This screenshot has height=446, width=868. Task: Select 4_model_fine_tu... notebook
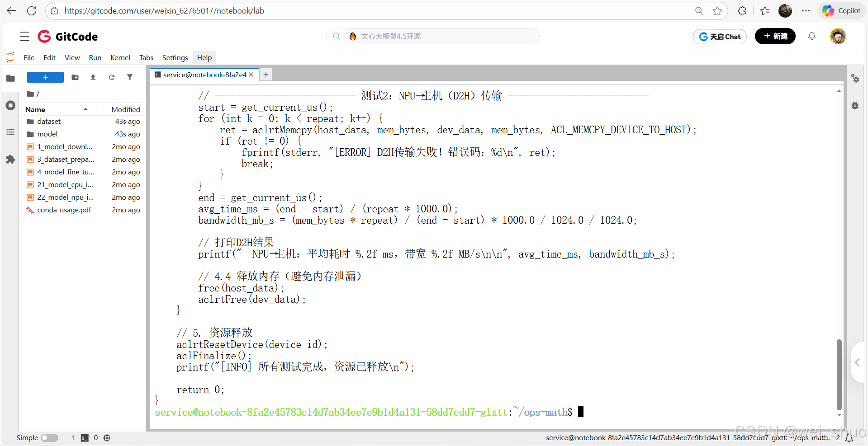tap(83, 172)
